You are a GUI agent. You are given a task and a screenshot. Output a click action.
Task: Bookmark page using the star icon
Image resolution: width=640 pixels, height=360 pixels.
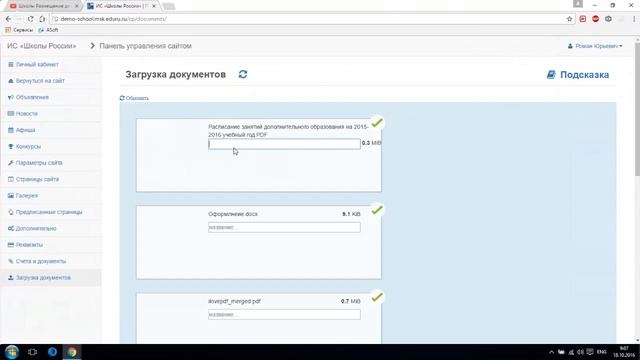[x=569, y=19]
